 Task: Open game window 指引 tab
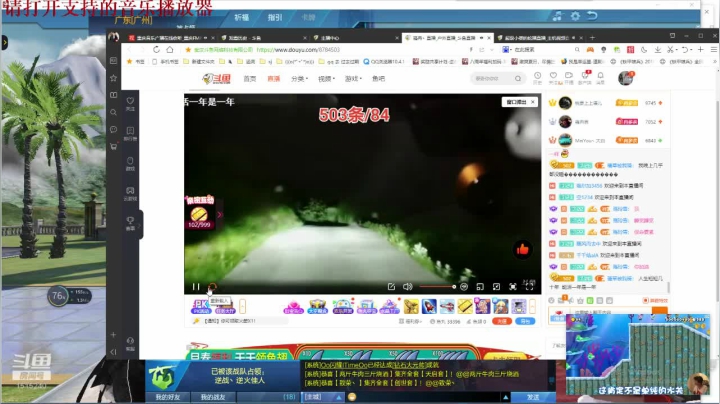tap(275, 17)
